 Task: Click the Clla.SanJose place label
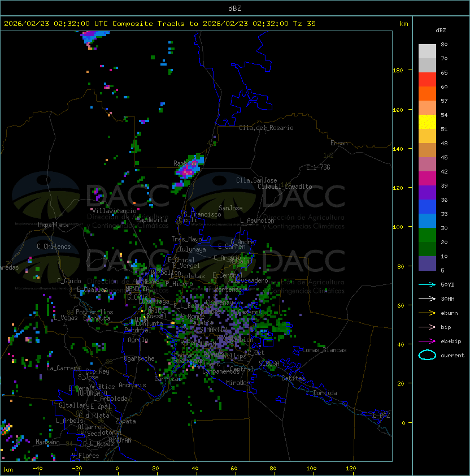(256, 180)
